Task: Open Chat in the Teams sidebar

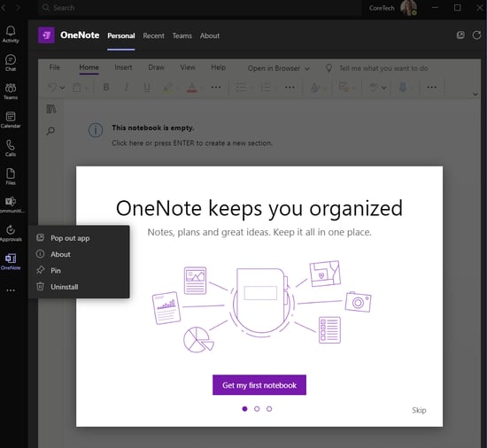Action: [x=11, y=63]
